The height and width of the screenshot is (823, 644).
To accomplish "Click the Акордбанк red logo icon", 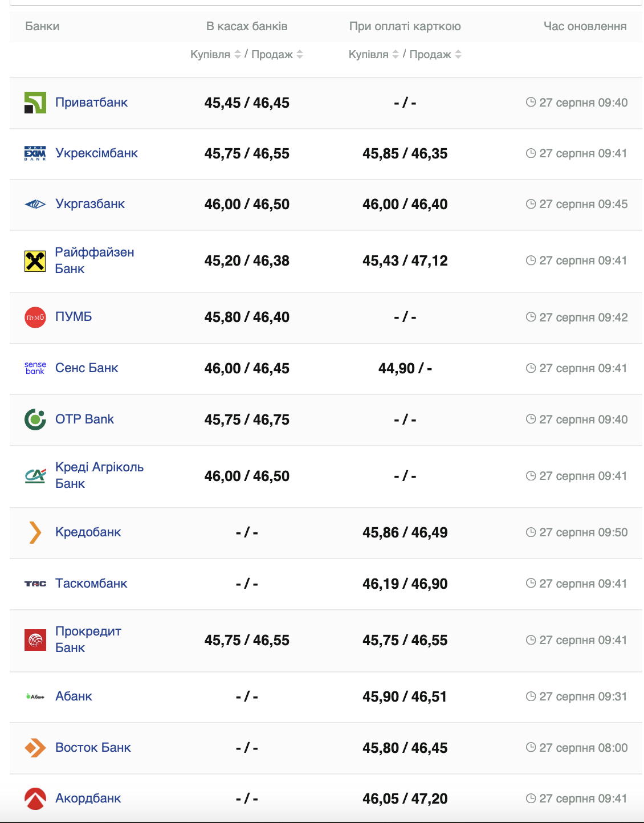I will coord(35,798).
